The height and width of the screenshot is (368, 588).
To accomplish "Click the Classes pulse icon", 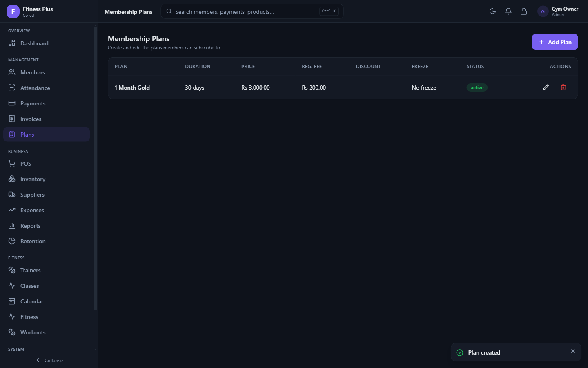I will pyautogui.click(x=12, y=286).
